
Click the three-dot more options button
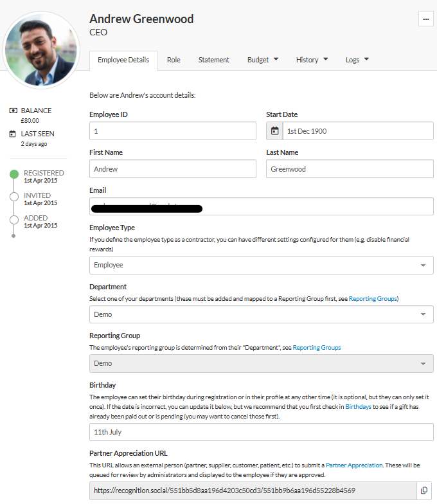pos(425,19)
